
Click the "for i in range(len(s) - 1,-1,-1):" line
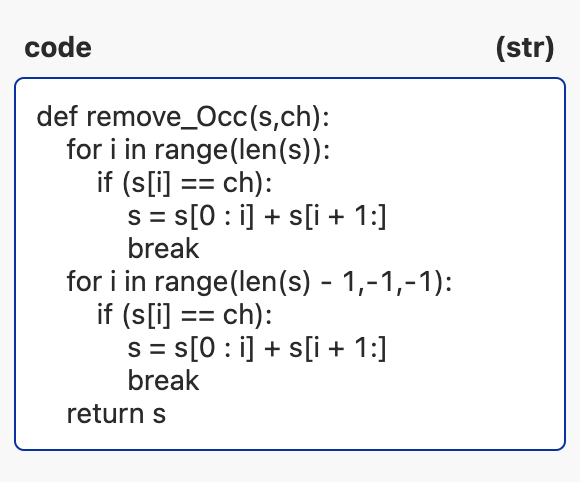tap(259, 282)
